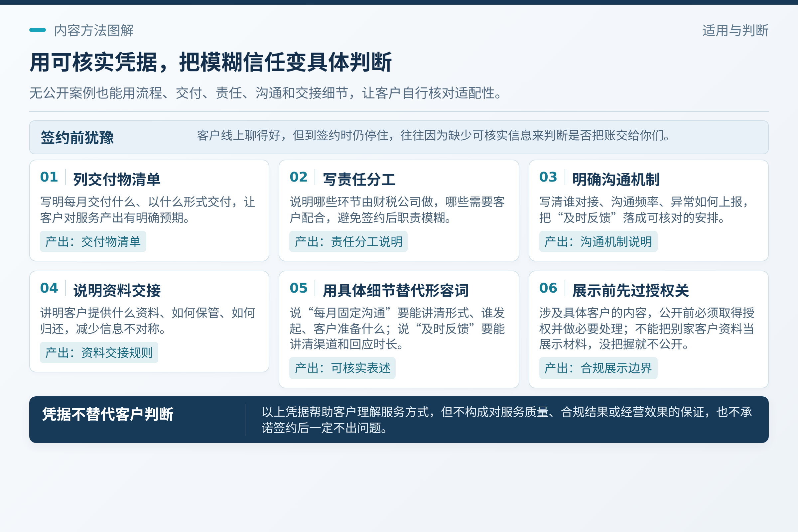798x532 pixels.
Task: Click the tag "产出：交付物清单"
Action: coord(93,242)
